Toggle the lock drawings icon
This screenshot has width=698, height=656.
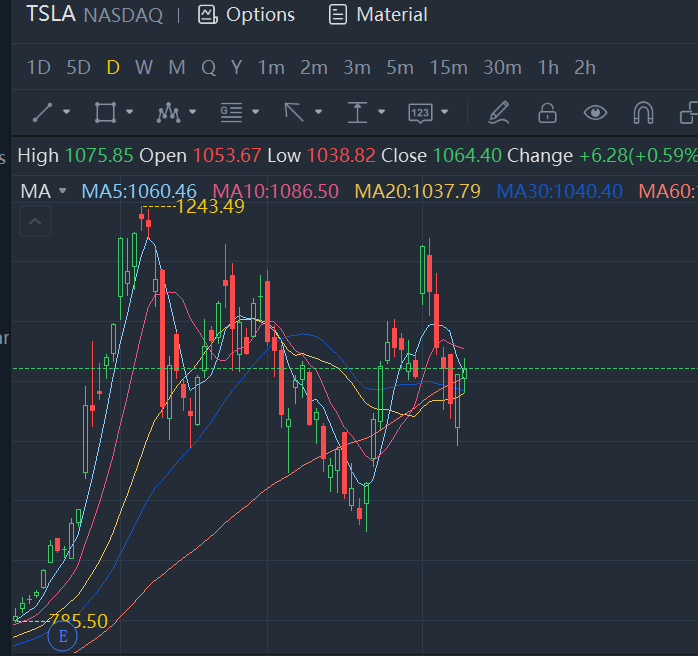pos(548,113)
